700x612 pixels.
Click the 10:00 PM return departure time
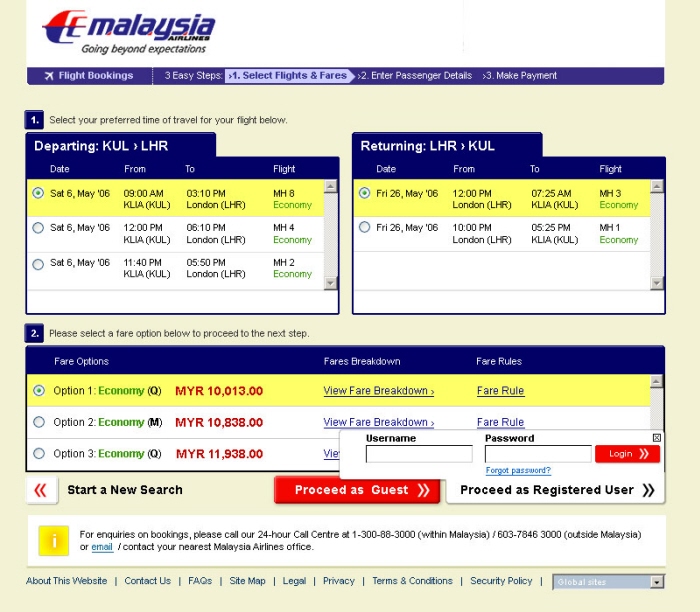tap(472, 228)
